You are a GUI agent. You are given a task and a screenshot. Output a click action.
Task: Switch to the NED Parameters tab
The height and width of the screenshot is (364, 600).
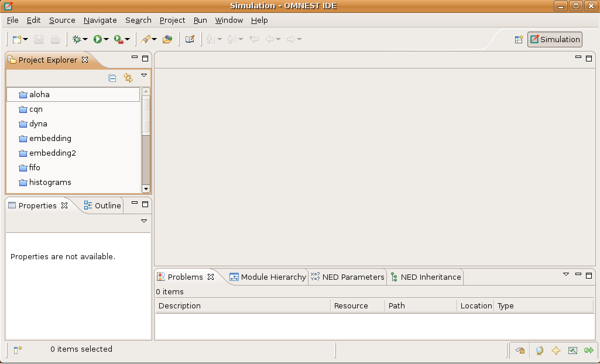348,277
